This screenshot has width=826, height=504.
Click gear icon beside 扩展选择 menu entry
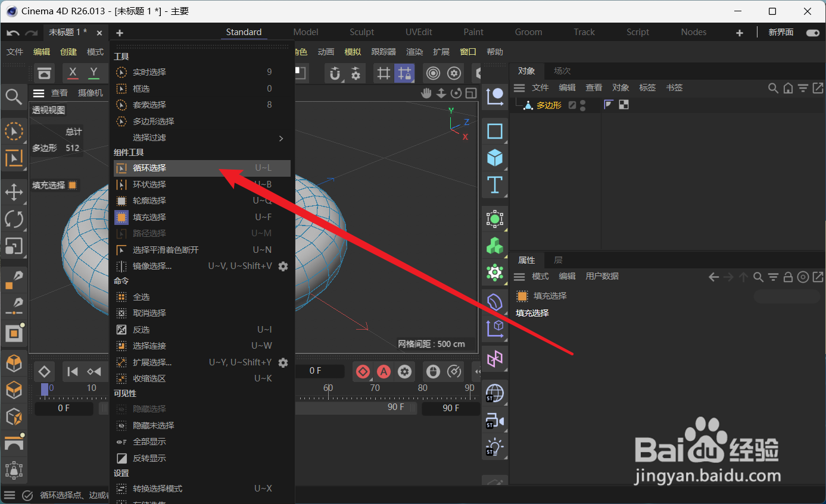pos(283,362)
